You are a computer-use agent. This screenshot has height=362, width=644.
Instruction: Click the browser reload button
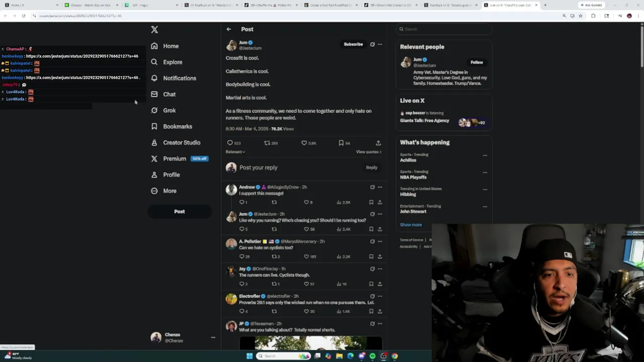point(23,16)
